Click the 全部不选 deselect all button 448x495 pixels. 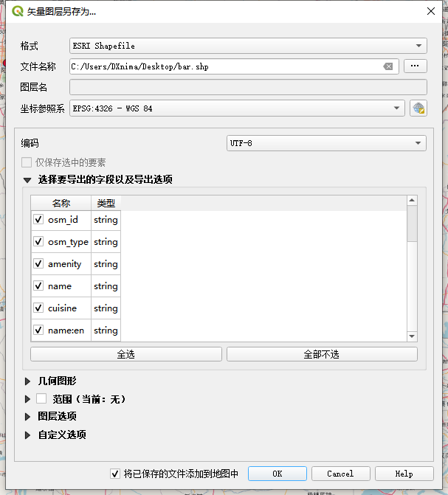[322, 354]
